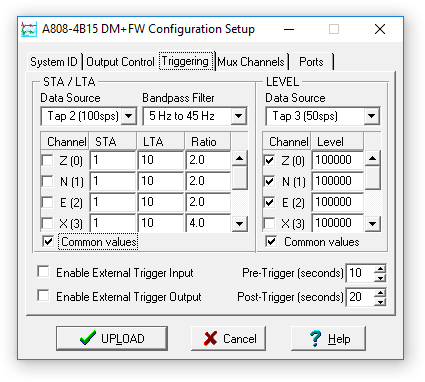
Task: Open the Bandpass Filter dropdown
Action: point(238,116)
